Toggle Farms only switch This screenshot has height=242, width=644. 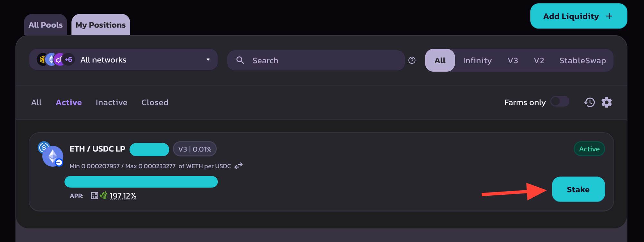[560, 102]
